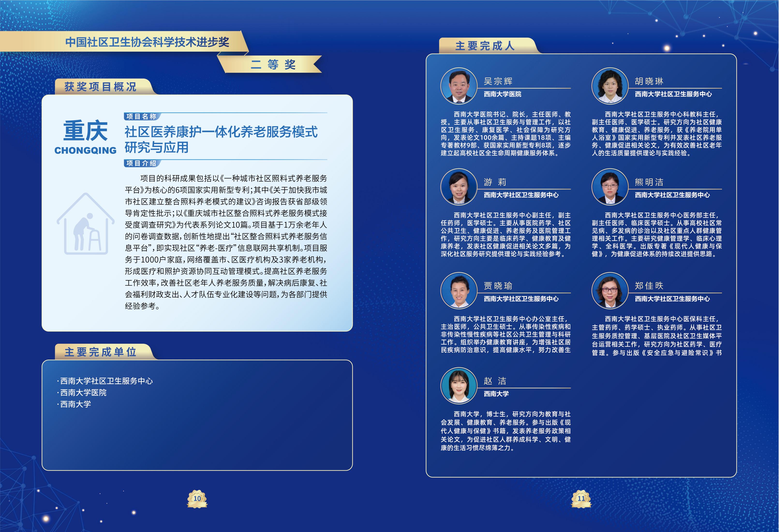779x532 pixels.
Task: Click the name 赵洁
Action: point(495,381)
